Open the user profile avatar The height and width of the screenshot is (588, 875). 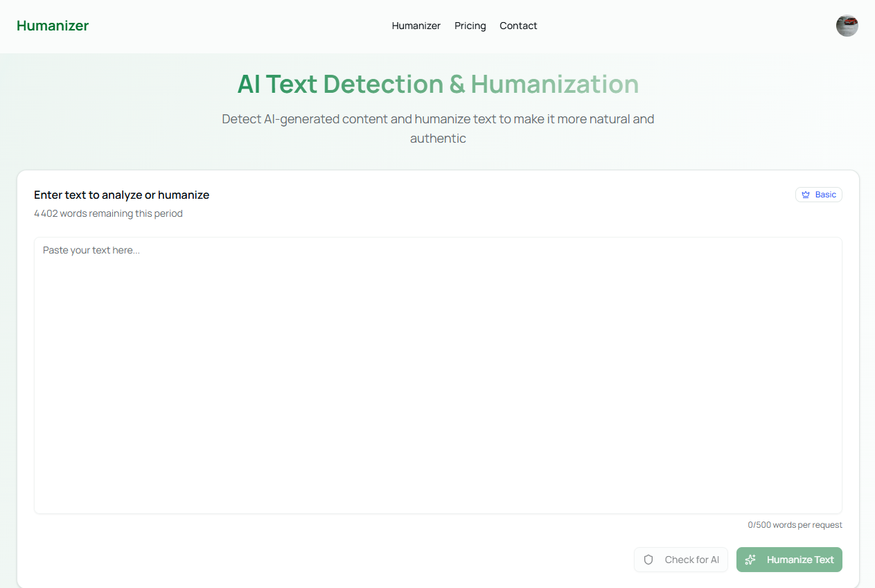click(847, 26)
